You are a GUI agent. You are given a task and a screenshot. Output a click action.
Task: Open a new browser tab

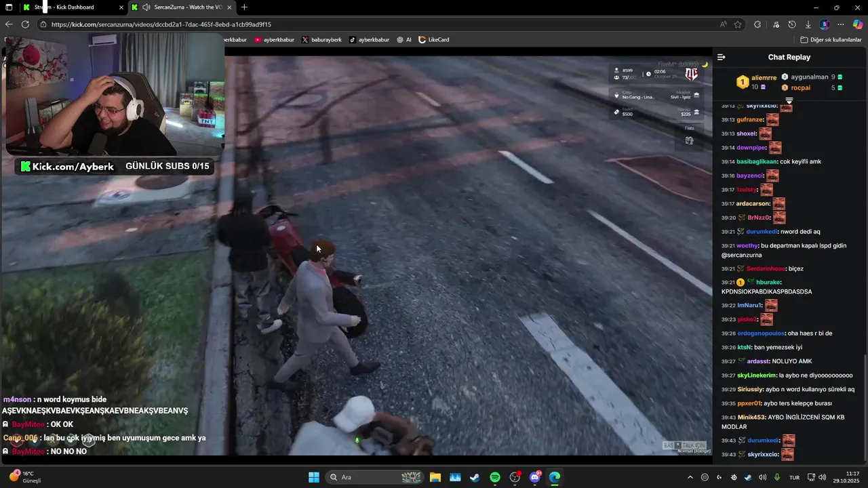244,7
